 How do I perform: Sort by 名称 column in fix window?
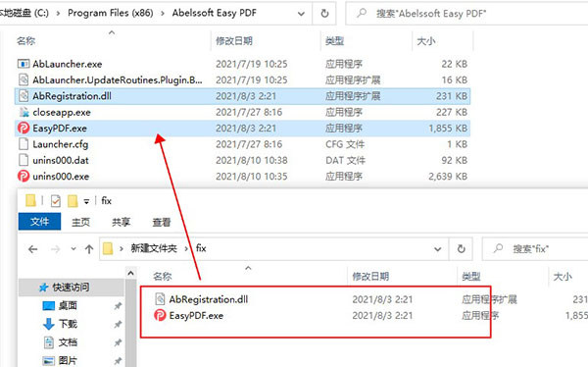click(x=163, y=277)
